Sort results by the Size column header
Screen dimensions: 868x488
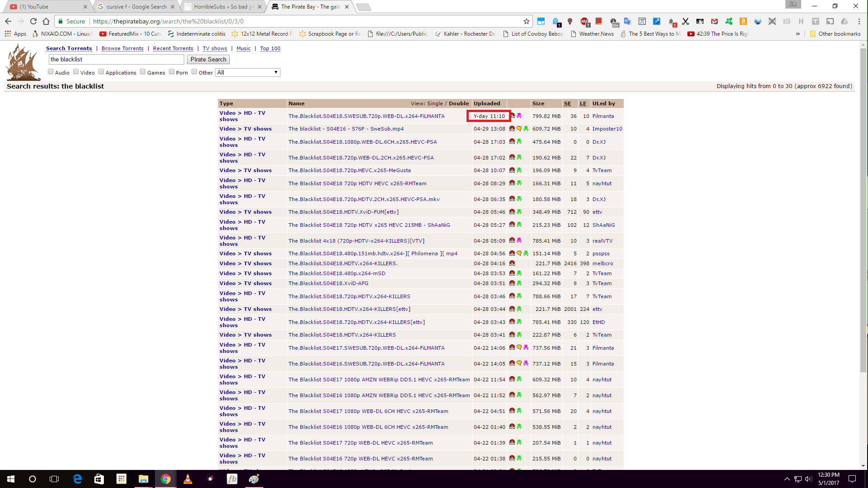(x=538, y=103)
